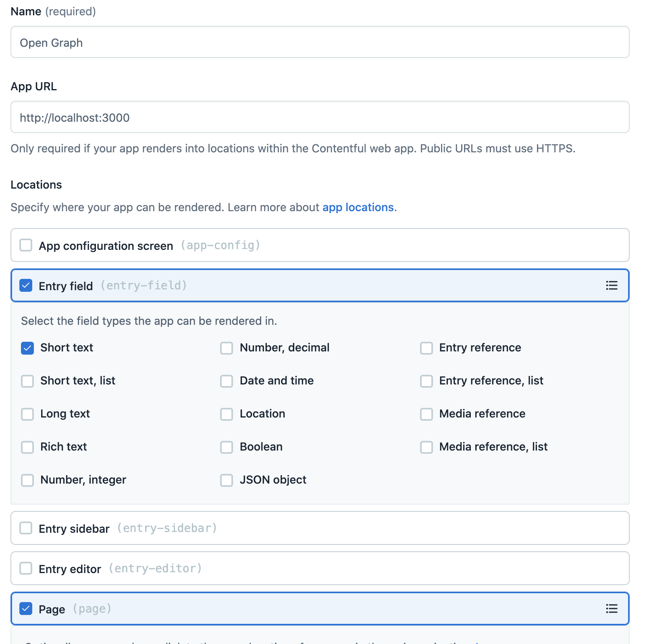Select the Media reference checkbox

tap(426, 414)
